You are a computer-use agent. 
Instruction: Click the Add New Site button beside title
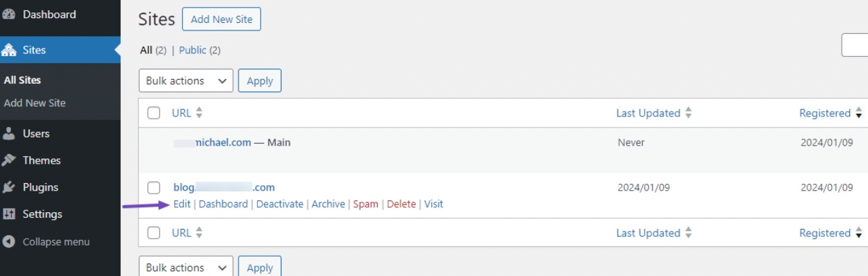222,19
